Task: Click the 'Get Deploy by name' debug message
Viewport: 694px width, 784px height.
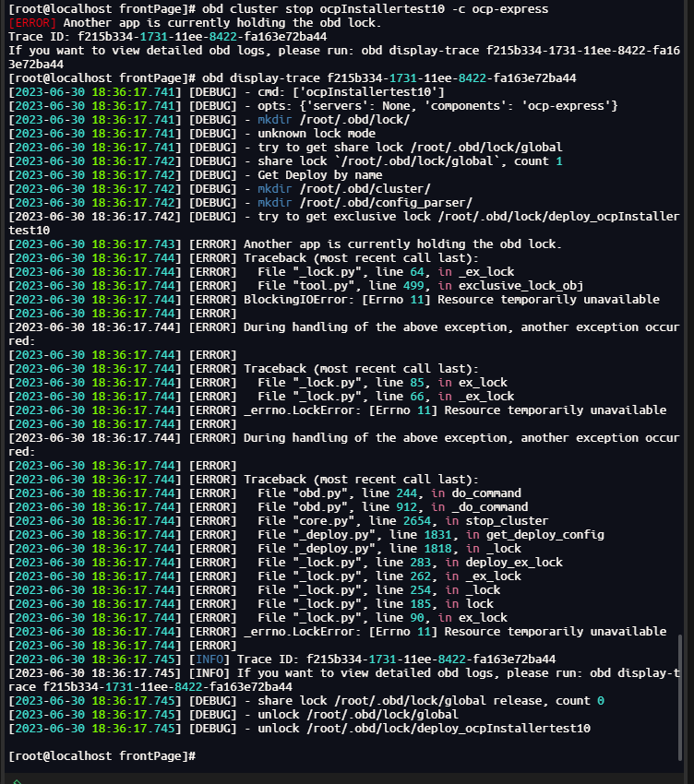Action: pyautogui.click(x=319, y=175)
